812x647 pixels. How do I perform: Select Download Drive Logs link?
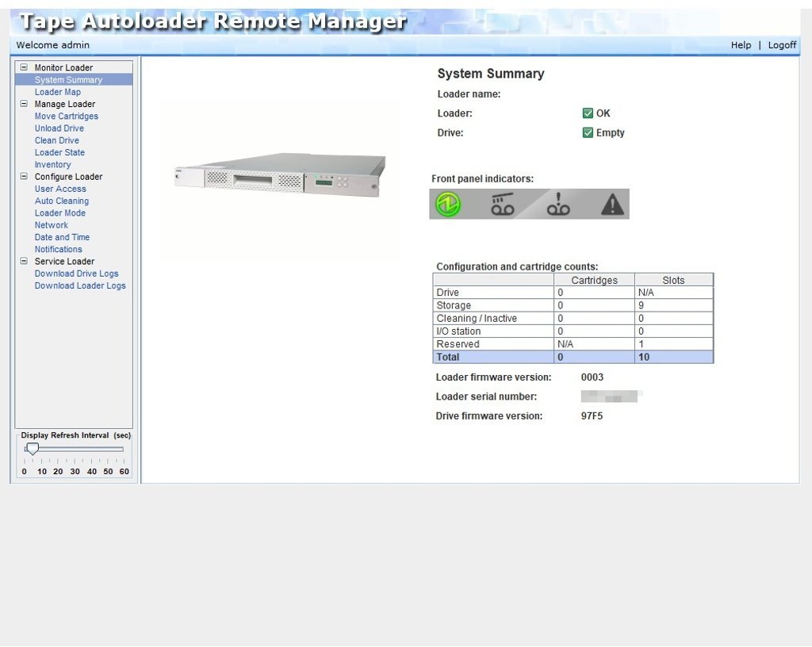[x=76, y=274]
